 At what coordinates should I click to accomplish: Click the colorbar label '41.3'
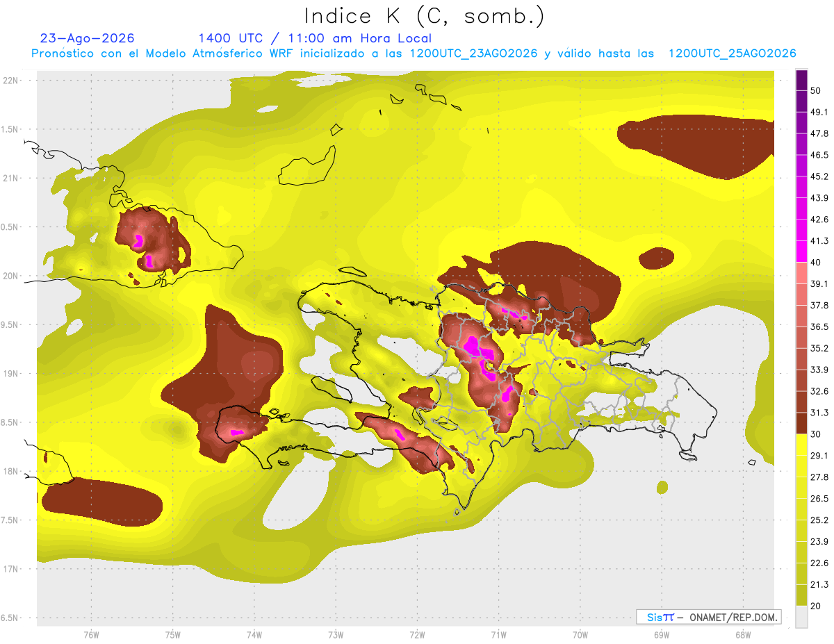[x=819, y=241]
